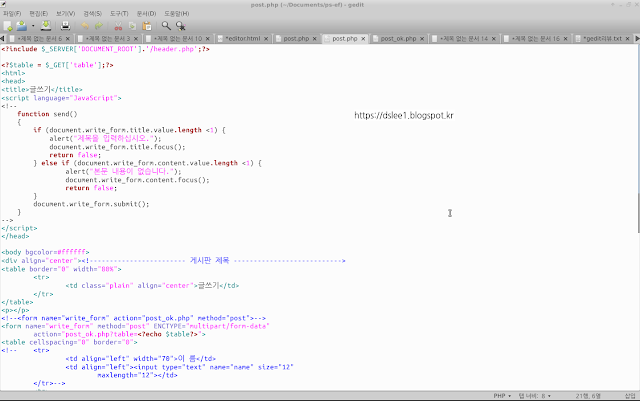
Task: Switch to tab 제목 없는 문서 14
Action: [x=464, y=38]
